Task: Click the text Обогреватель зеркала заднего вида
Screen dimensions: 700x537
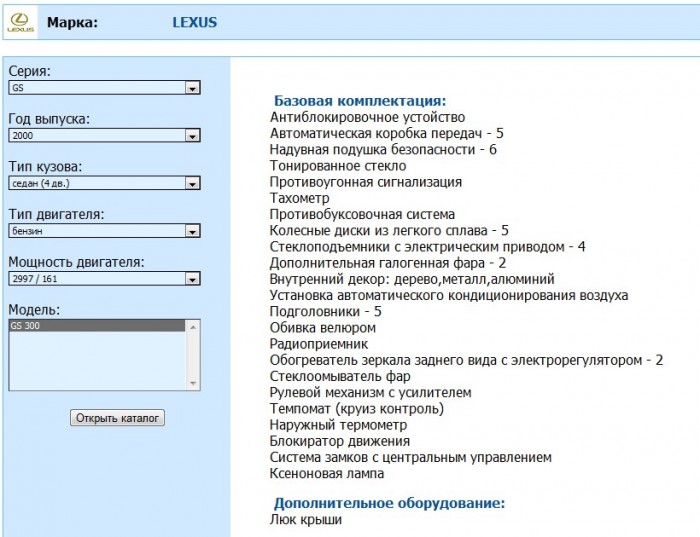Action: (383, 360)
